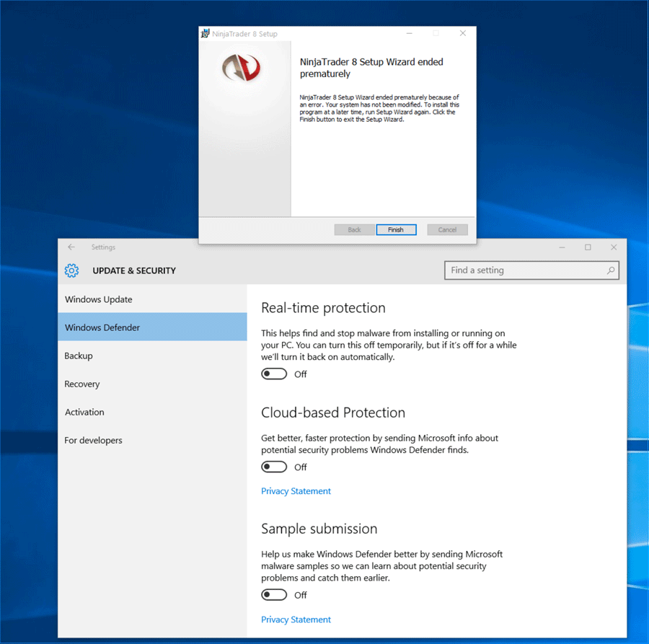Open For developers section

click(152, 441)
